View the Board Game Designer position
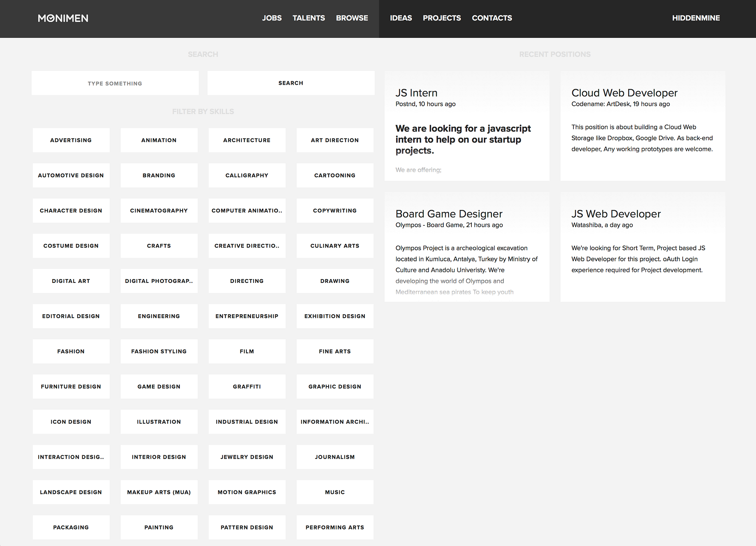756x546 pixels. point(449,214)
